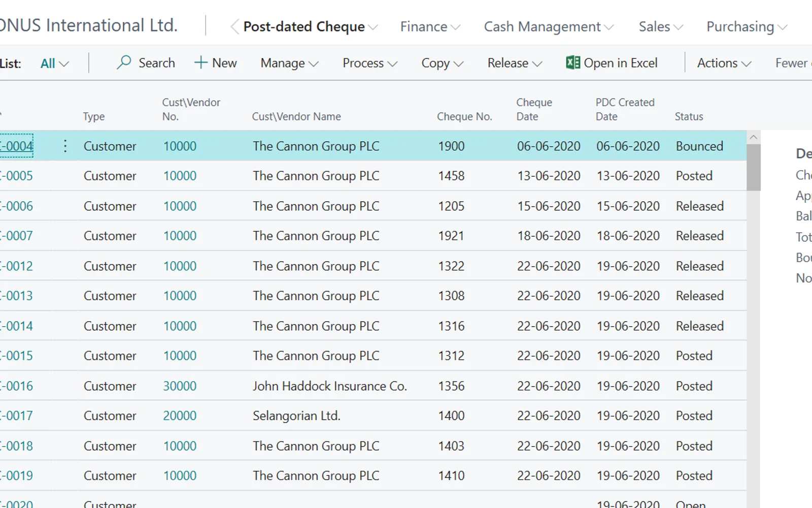Click cheque number 1403 cell
This screenshot has width=812, height=508.
point(451,446)
